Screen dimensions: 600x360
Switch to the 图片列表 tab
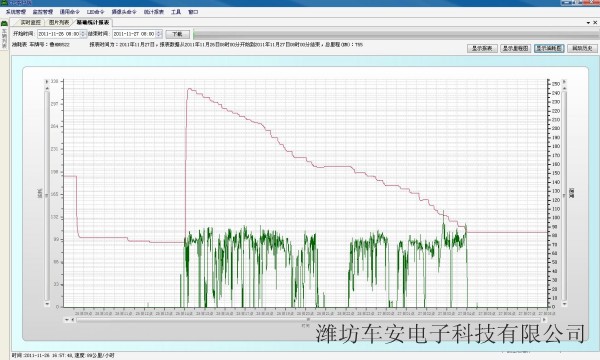tap(59, 23)
